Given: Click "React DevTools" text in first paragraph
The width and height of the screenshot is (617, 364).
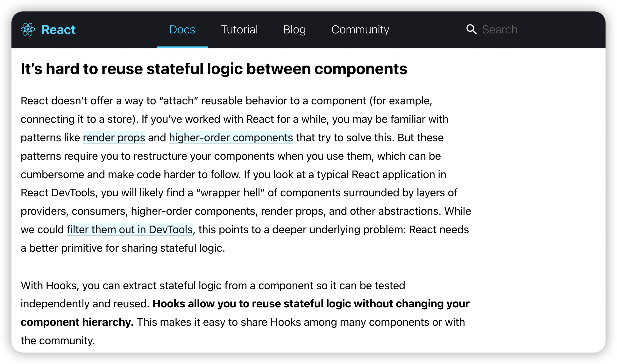Looking at the screenshot, I should click(x=58, y=192).
